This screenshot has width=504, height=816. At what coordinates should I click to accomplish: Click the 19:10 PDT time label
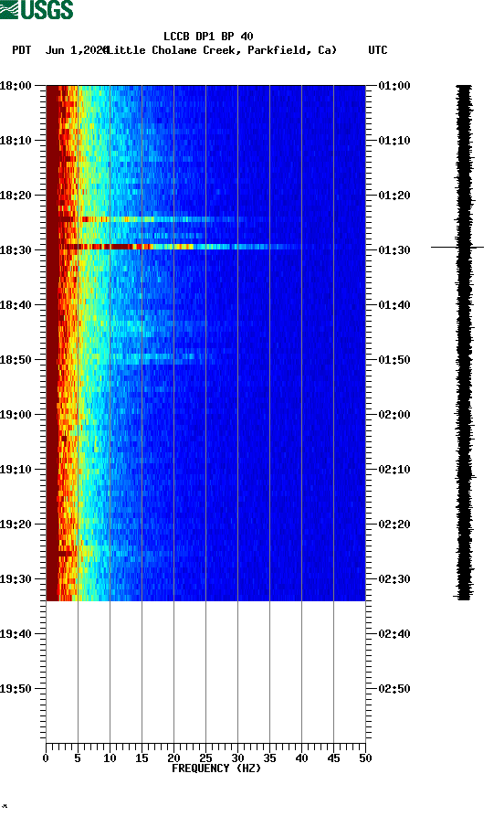pos(16,470)
